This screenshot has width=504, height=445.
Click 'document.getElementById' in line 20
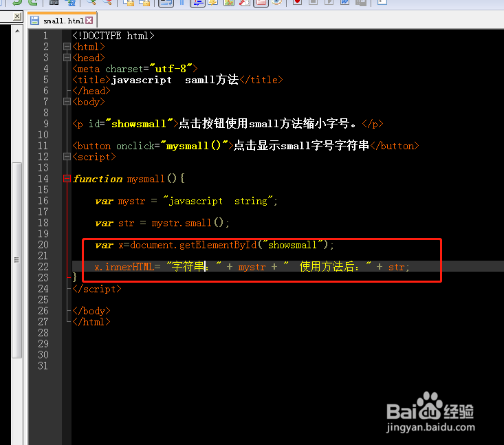(x=194, y=245)
